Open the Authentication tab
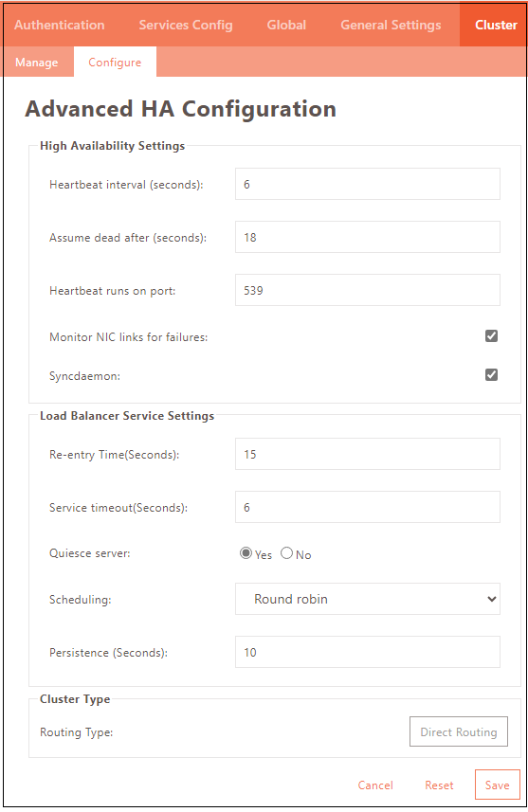 (x=59, y=25)
